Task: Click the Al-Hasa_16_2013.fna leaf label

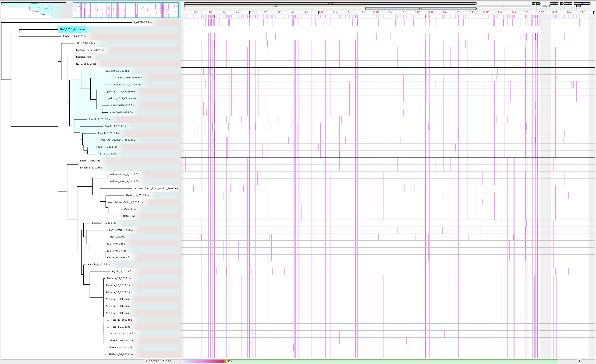Action: 121,354
